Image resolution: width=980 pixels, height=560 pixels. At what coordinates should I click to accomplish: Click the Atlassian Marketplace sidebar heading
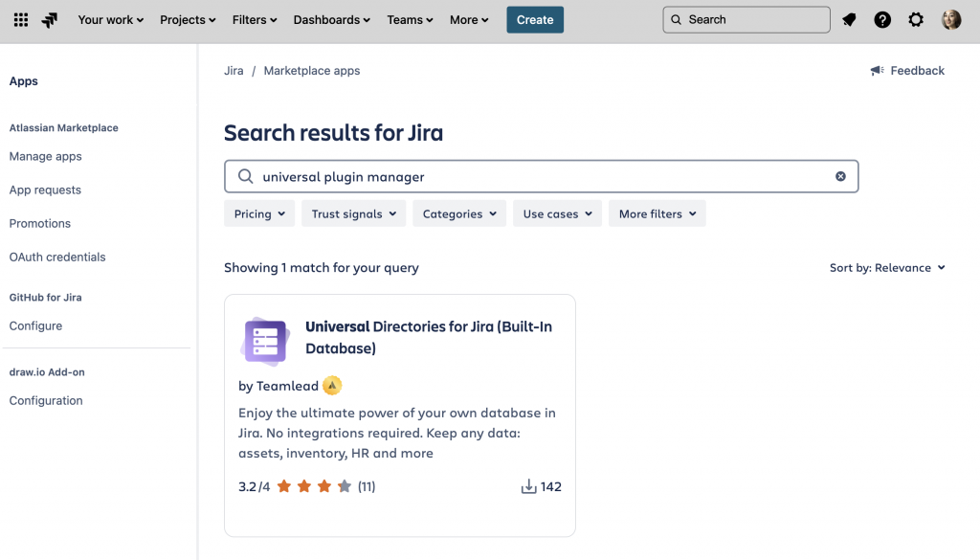click(x=64, y=127)
